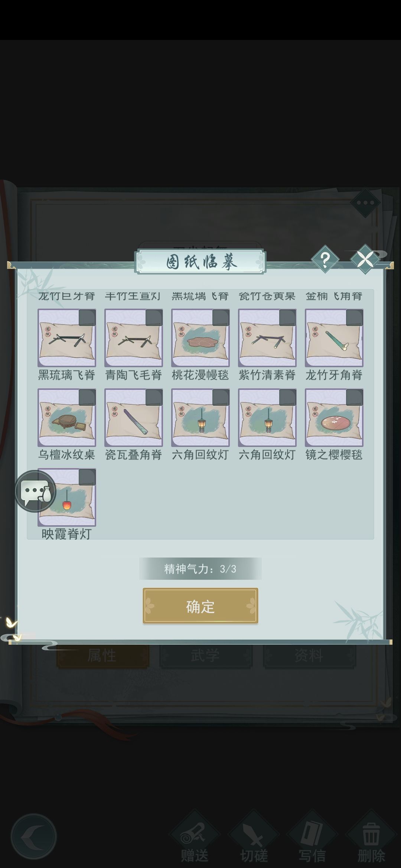Tick the checkbox on 映霞脊灯
This screenshot has height=868, width=401.
(x=87, y=477)
